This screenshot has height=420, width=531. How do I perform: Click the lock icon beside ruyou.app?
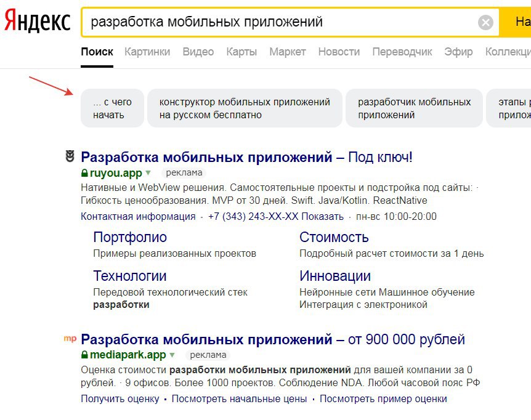click(x=84, y=173)
